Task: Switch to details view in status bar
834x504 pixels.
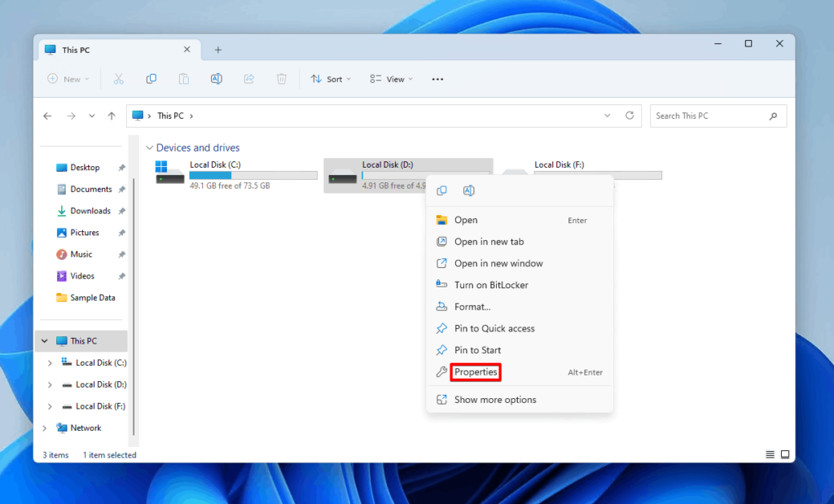Action: point(770,454)
